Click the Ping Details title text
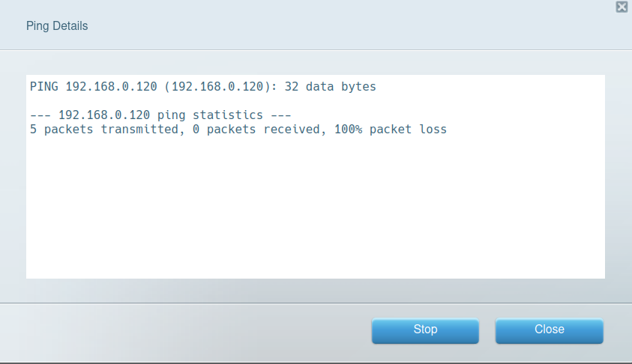 coord(57,26)
